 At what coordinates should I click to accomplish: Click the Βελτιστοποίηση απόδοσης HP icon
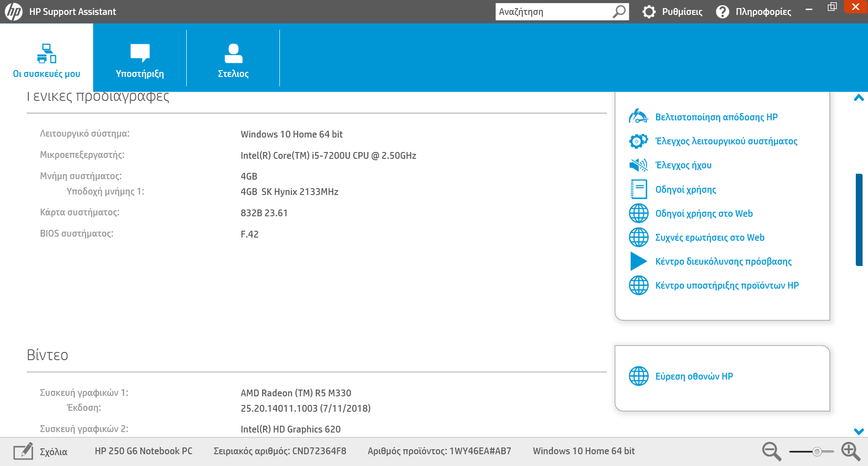[x=638, y=117]
